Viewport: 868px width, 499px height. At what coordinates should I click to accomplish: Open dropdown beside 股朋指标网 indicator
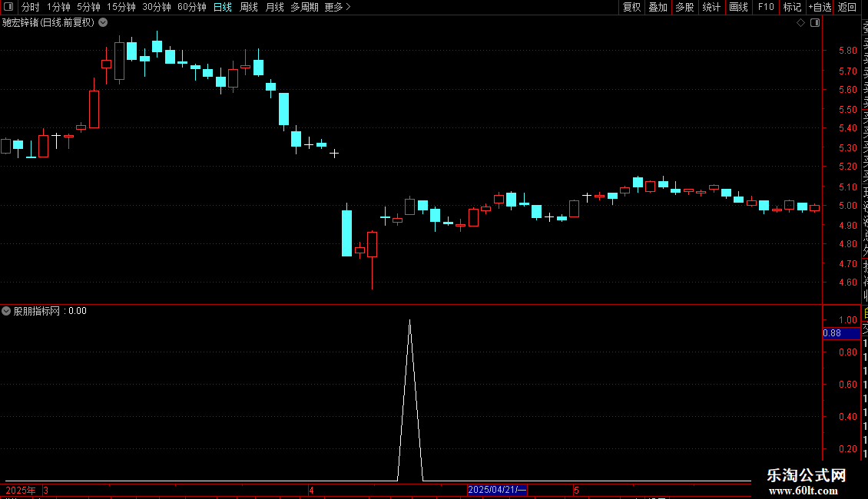(x=6, y=311)
